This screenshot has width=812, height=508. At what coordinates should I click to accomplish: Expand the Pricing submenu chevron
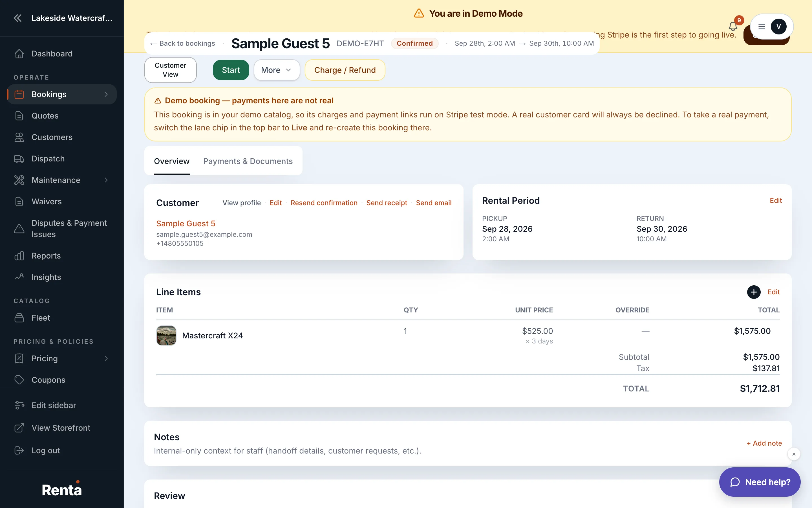pyautogui.click(x=106, y=359)
